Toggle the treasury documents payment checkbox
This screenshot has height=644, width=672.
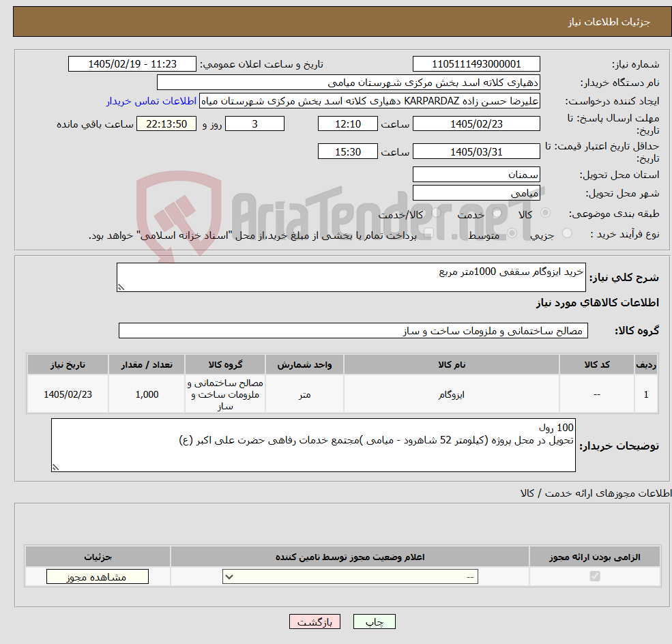(428, 233)
